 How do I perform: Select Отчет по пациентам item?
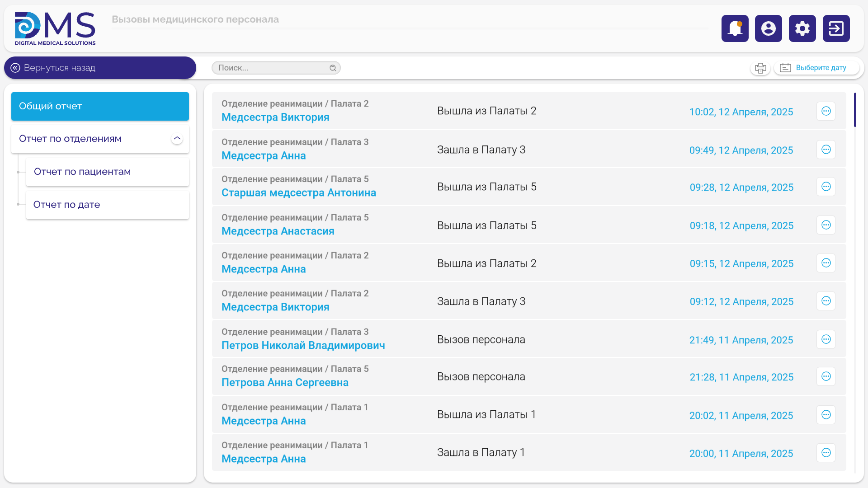[x=107, y=172]
